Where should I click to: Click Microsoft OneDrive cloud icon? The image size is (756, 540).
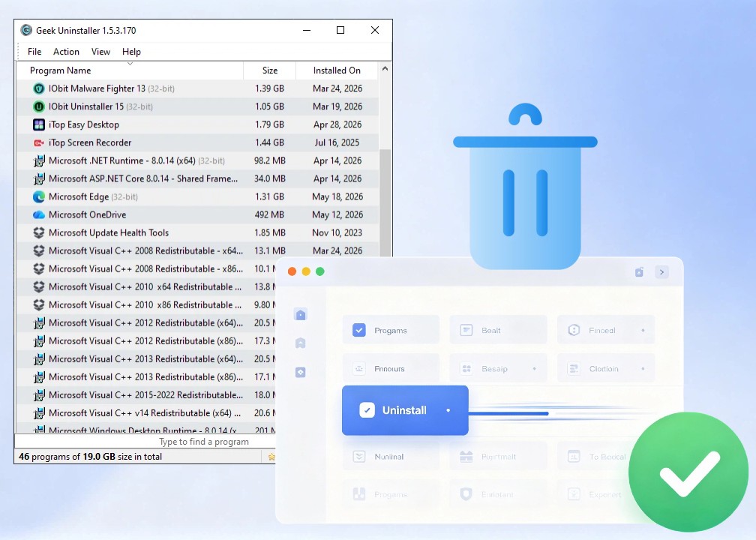pyautogui.click(x=39, y=215)
